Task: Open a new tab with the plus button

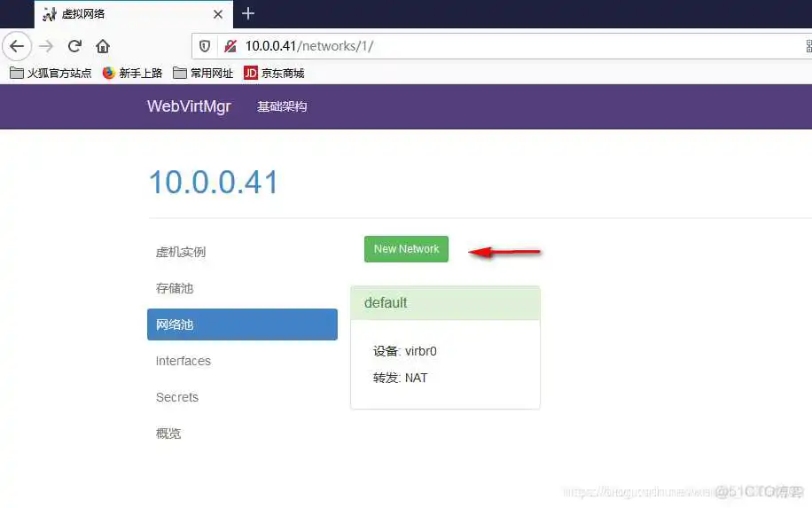Action: click(248, 13)
